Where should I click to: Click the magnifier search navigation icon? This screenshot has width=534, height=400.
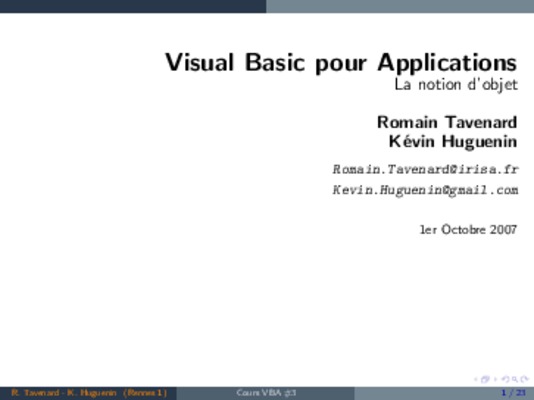pos(515,379)
